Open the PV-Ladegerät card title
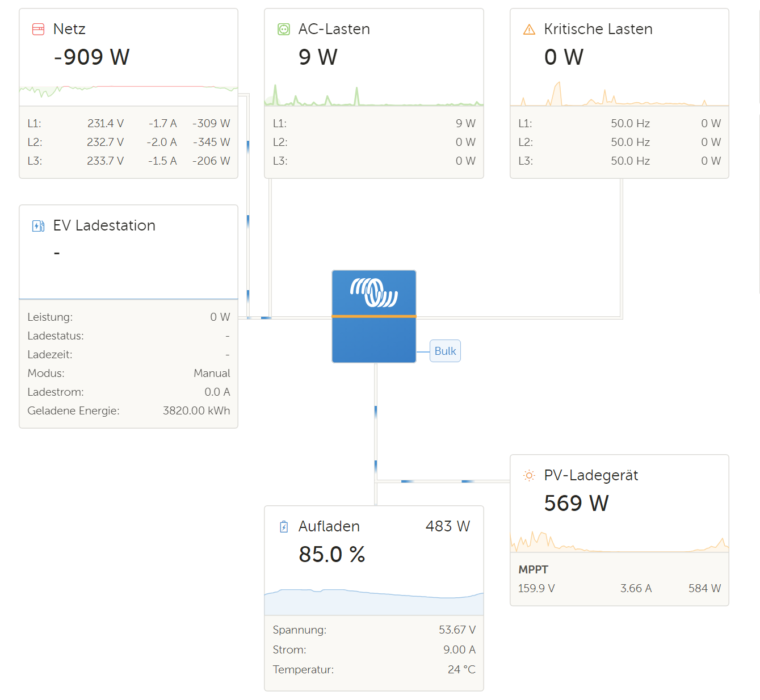760x700 pixels. pyautogui.click(x=591, y=475)
